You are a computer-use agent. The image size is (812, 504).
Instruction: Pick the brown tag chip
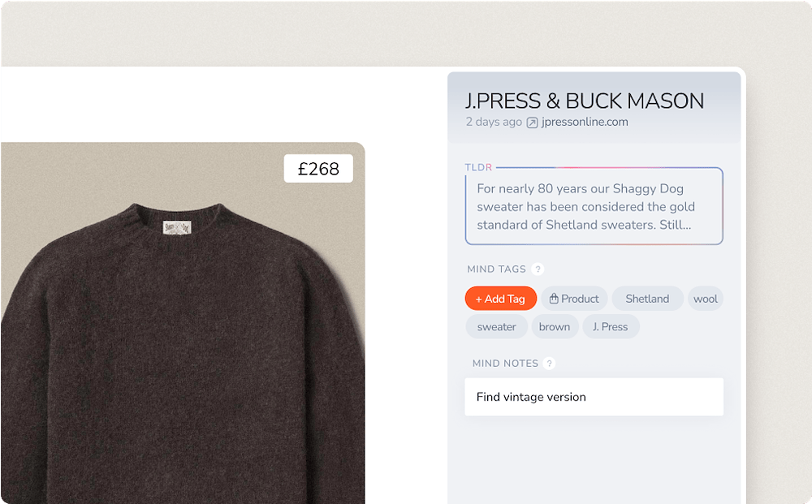(555, 327)
